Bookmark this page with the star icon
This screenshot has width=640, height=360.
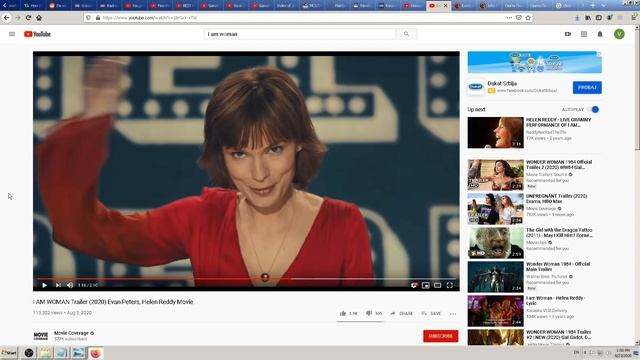tap(528, 18)
